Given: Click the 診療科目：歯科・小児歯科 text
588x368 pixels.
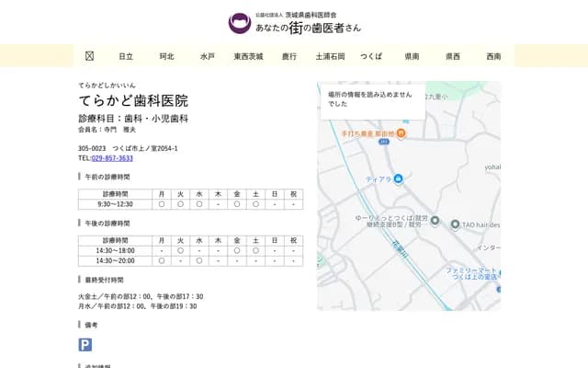Looking at the screenshot, I should 133,119.
